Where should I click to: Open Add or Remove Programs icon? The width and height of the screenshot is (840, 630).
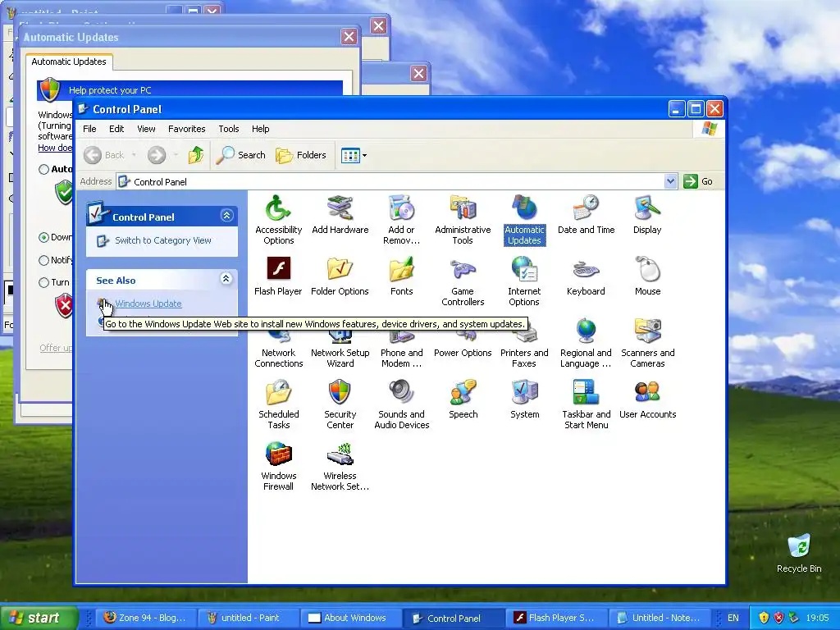tap(401, 208)
